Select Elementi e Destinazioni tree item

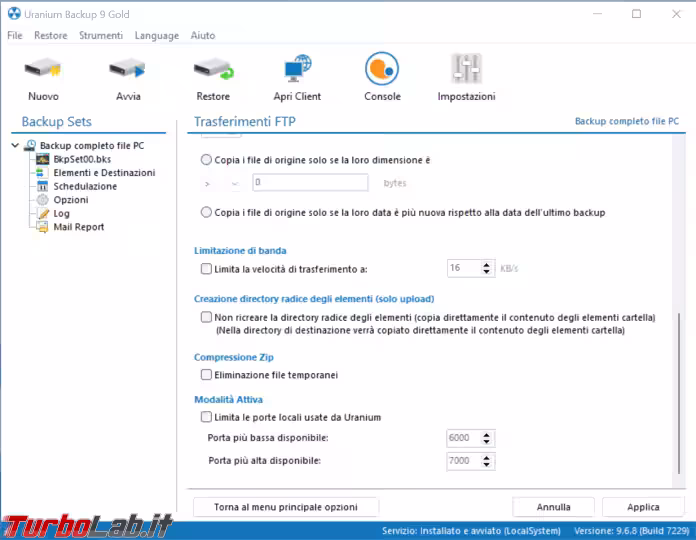point(104,173)
